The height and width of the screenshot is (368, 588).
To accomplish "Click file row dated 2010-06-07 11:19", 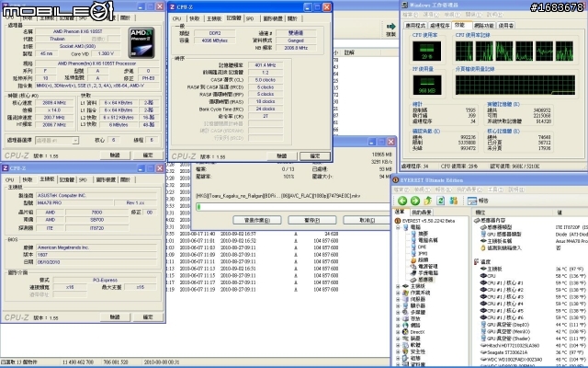I will coord(253,290).
